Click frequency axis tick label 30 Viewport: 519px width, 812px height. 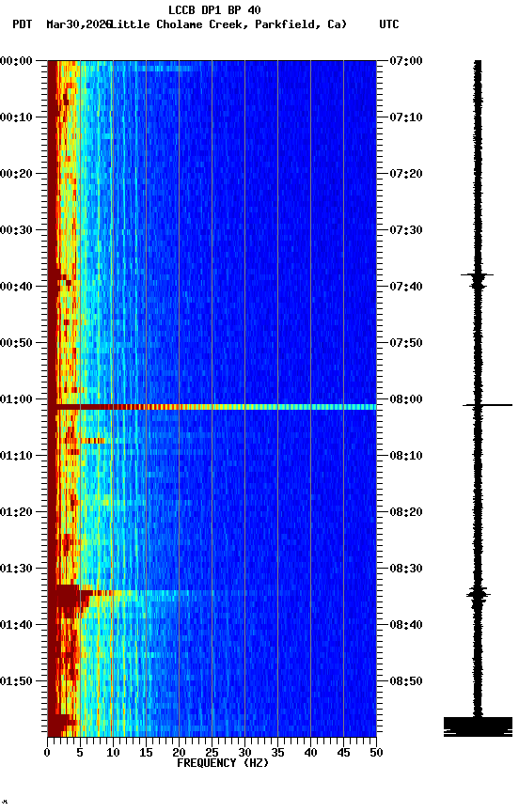245,753
